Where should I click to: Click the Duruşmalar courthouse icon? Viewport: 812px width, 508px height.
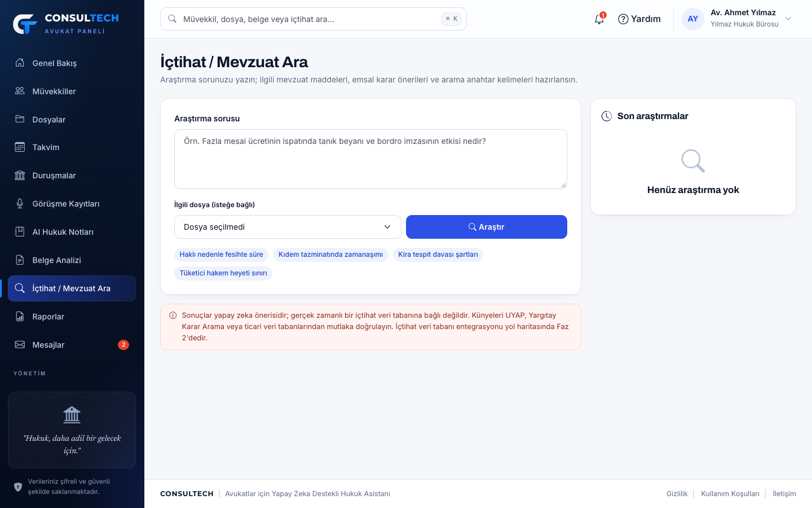tap(20, 176)
